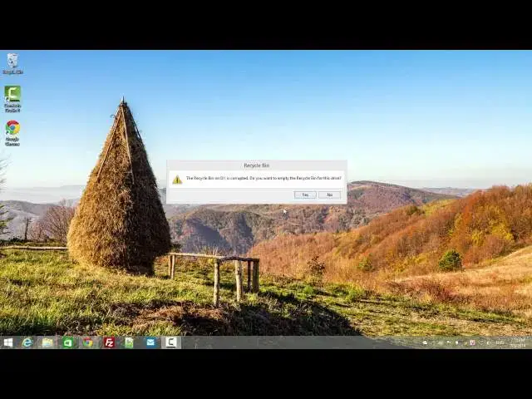Image resolution: width=532 pixels, height=399 pixels.
Task: Click the ENG language indicator in tray
Action: coord(500,343)
